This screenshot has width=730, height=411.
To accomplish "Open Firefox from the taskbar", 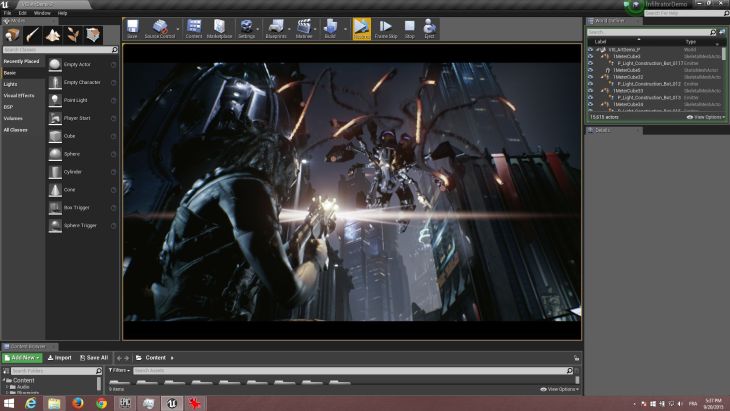I will coord(78,403).
